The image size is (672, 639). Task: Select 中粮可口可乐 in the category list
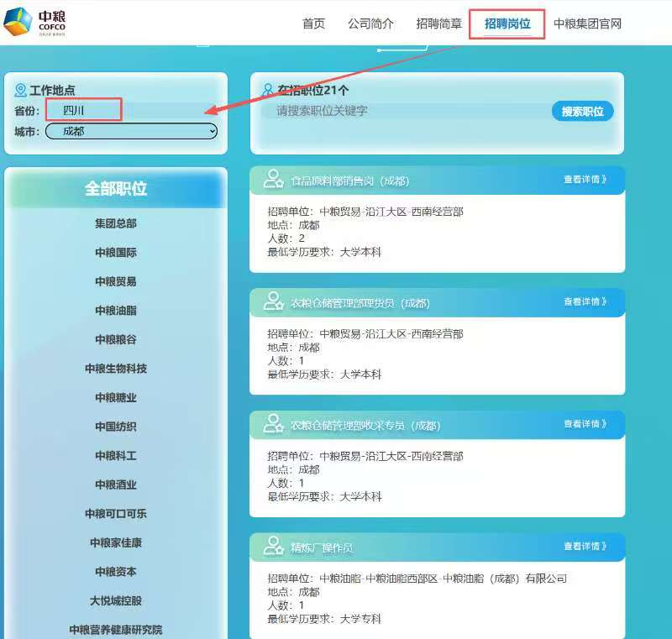[x=116, y=513]
